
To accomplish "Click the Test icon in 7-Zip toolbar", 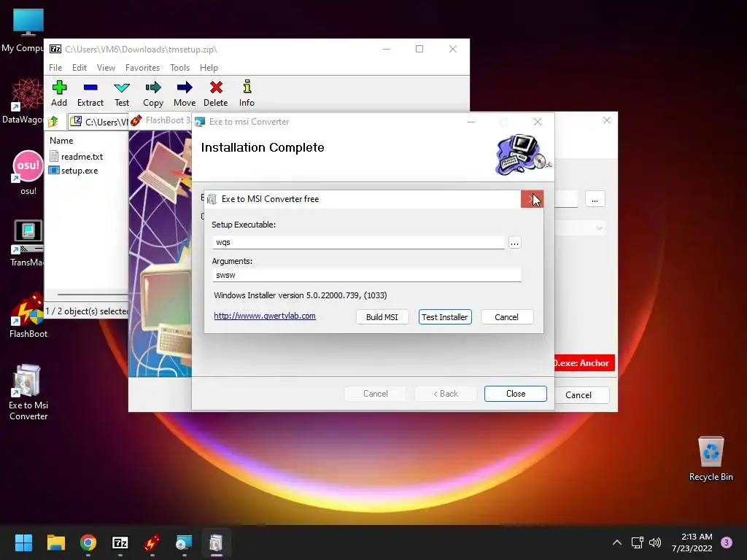I will pyautogui.click(x=122, y=93).
